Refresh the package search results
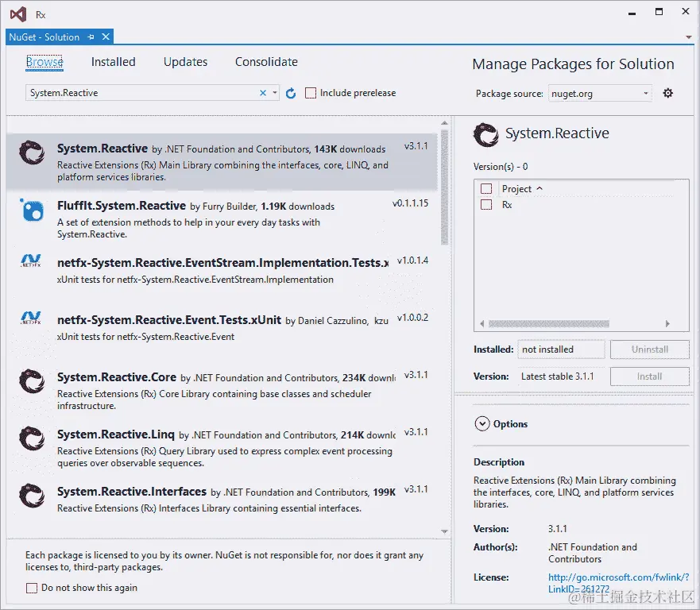Viewport: 700px width, 610px height. 291,93
